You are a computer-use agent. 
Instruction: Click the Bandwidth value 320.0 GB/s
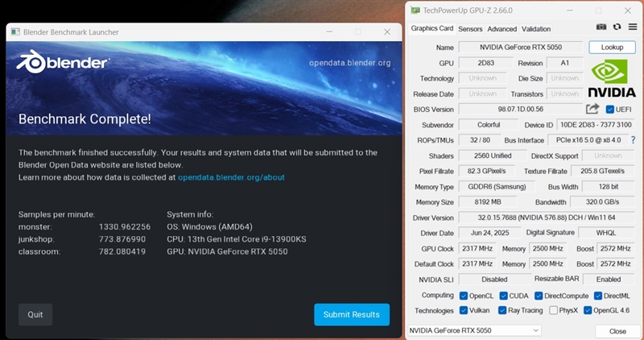[602, 202]
